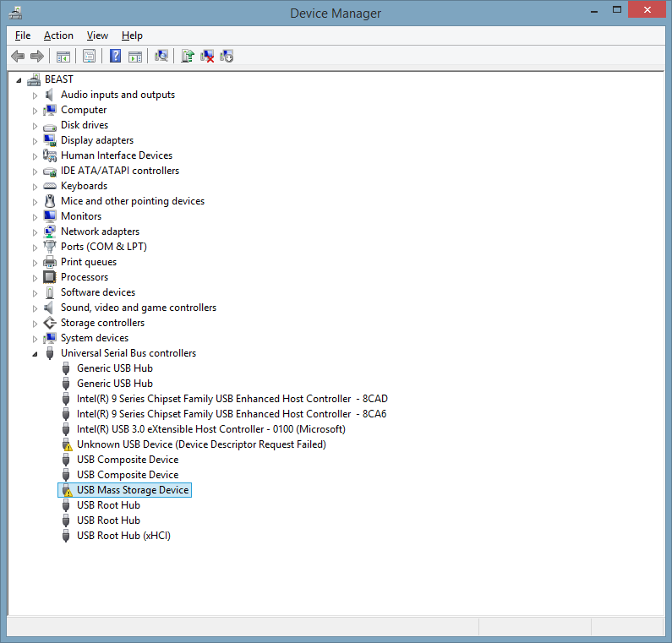Click the Keyboards icon
The width and height of the screenshot is (672, 643).
pyautogui.click(x=50, y=186)
